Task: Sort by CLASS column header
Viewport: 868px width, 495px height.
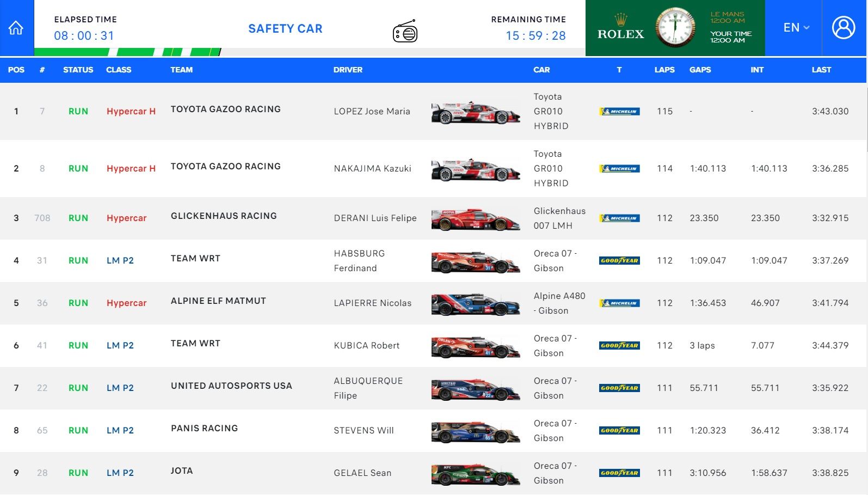Action: pos(119,70)
